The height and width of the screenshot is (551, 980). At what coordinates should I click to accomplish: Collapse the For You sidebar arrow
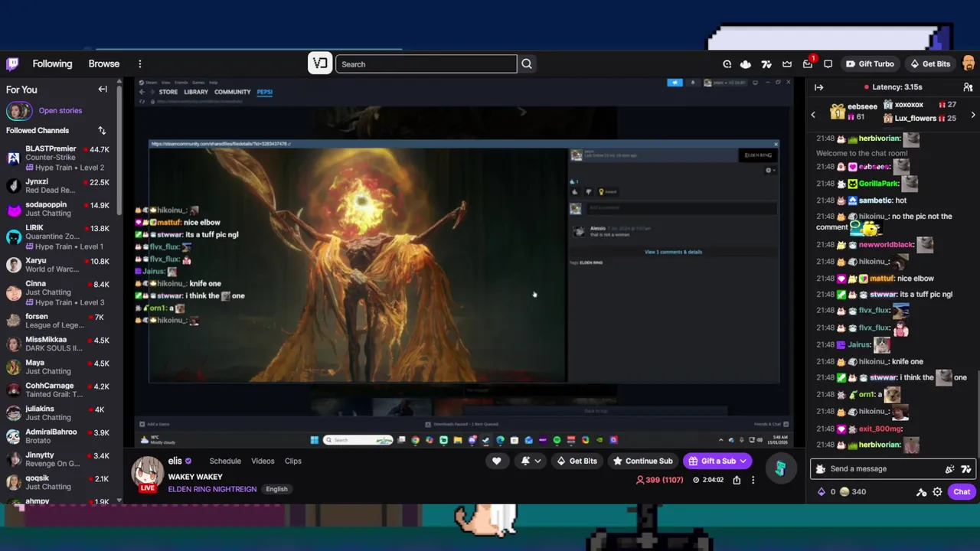103,90
